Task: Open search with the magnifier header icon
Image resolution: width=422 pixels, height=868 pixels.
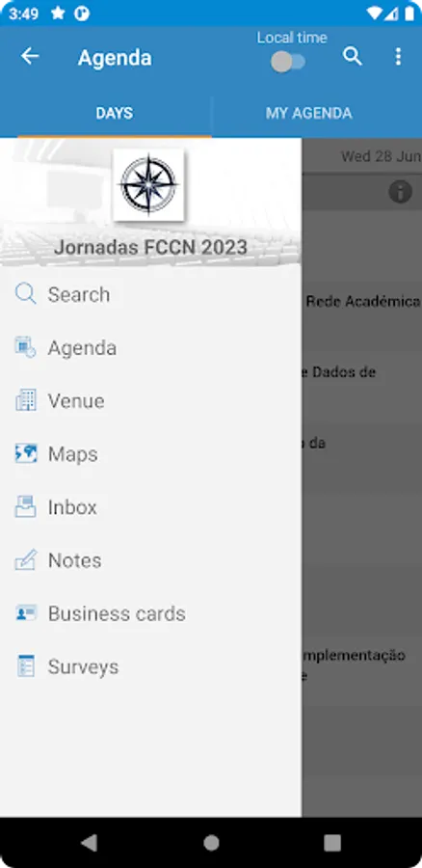Action: (x=353, y=57)
